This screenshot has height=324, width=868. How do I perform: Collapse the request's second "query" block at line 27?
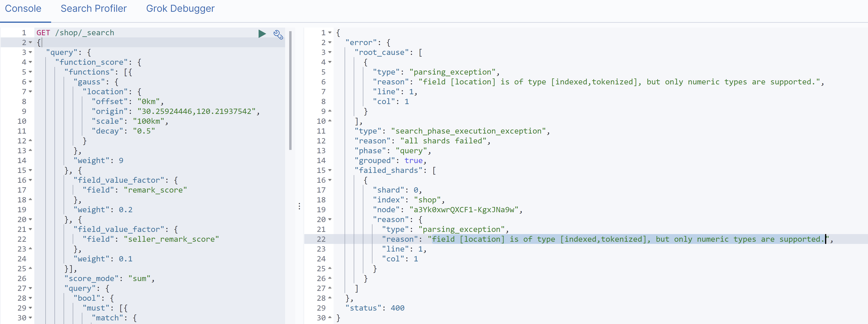[x=31, y=288]
